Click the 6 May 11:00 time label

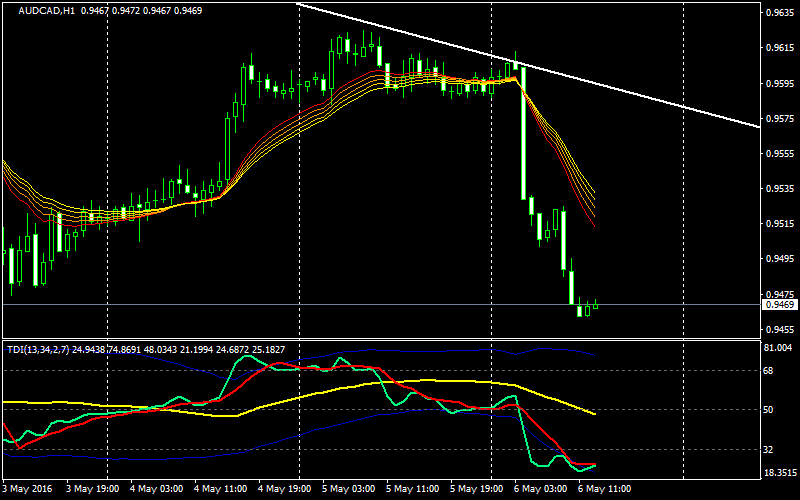tap(602, 489)
